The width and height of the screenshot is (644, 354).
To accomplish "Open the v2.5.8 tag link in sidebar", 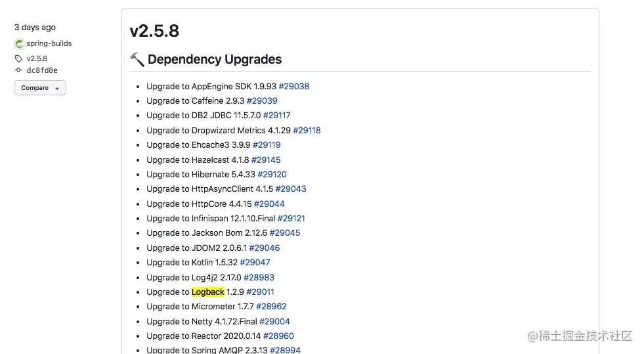I will click(37, 58).
